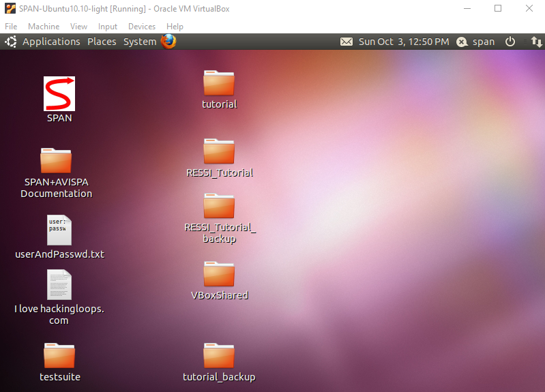Click the RESSI_Tutorial_backup label text
545x392 pixels.
(x=220, y=233)
